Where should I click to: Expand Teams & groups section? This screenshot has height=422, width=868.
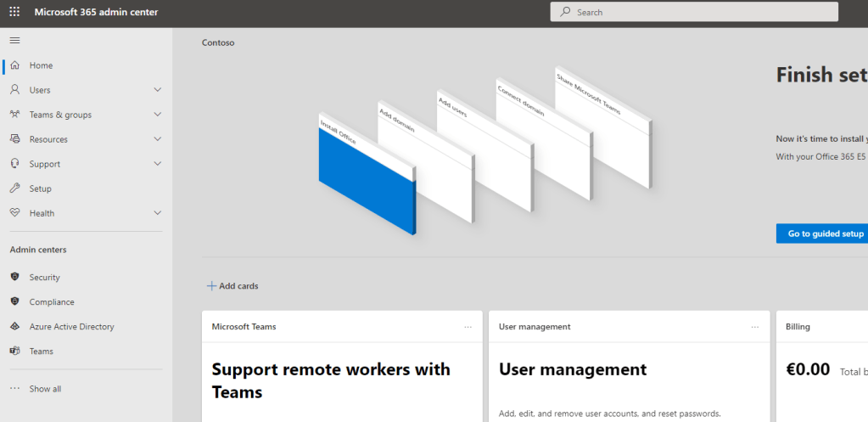157,115
